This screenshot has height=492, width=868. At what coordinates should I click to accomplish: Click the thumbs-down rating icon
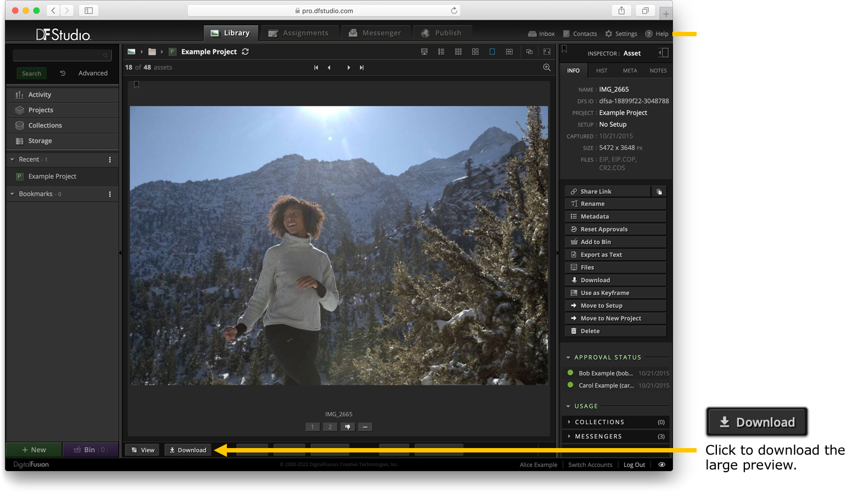(347, 427)
